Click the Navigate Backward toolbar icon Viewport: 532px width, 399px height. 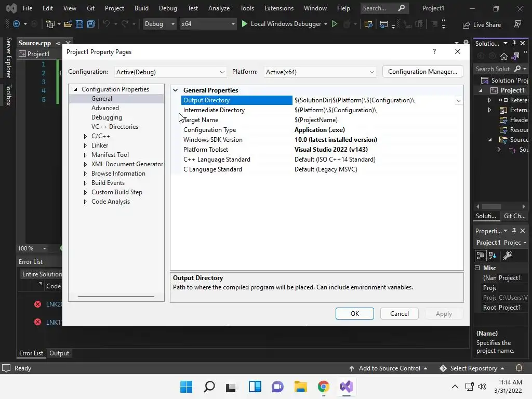16,24
